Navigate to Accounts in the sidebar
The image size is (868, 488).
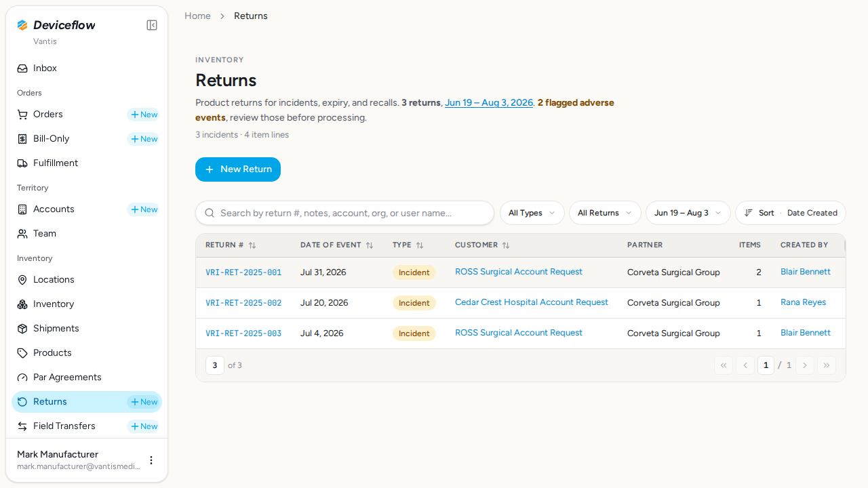[x=54, y=209]
